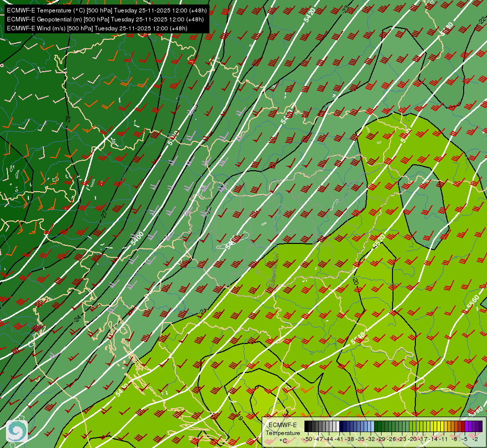Click the 5520 geopotential contour label
The height and width of the screenshot is (448, 487).
point(379,241)
